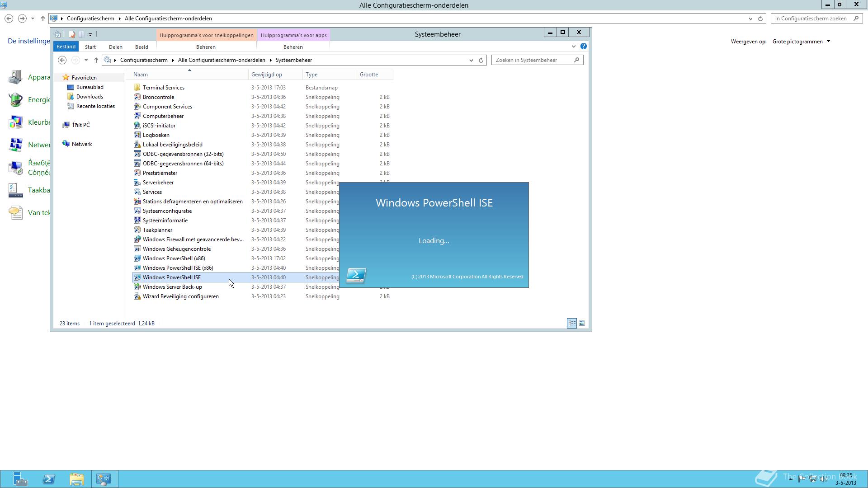This screenshot has height=488, width=868.
Task: Select the Systeeminformatie icon
Action: (137, 221)
